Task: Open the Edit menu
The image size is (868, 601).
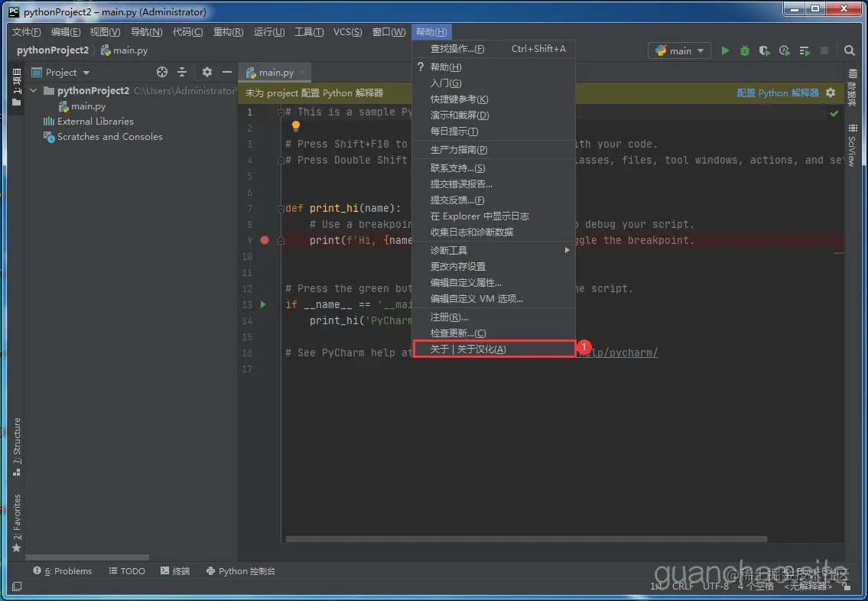Action: tap(65, 31)
